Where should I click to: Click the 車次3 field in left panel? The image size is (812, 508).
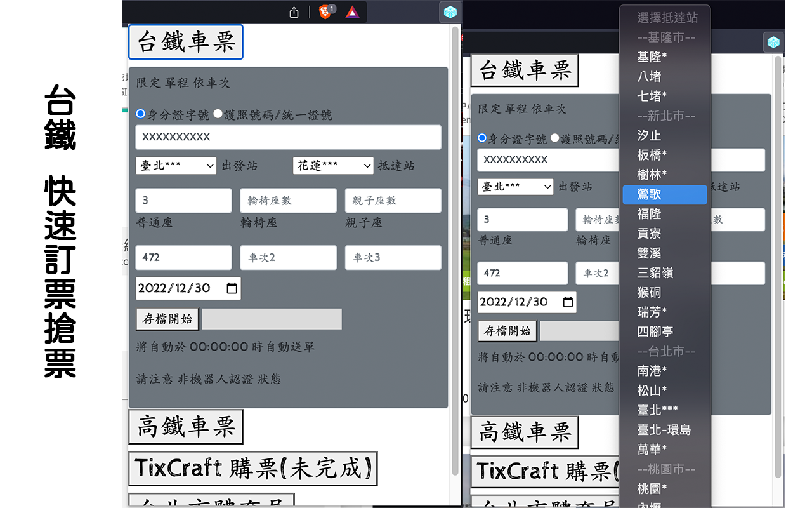pos(393,258)
